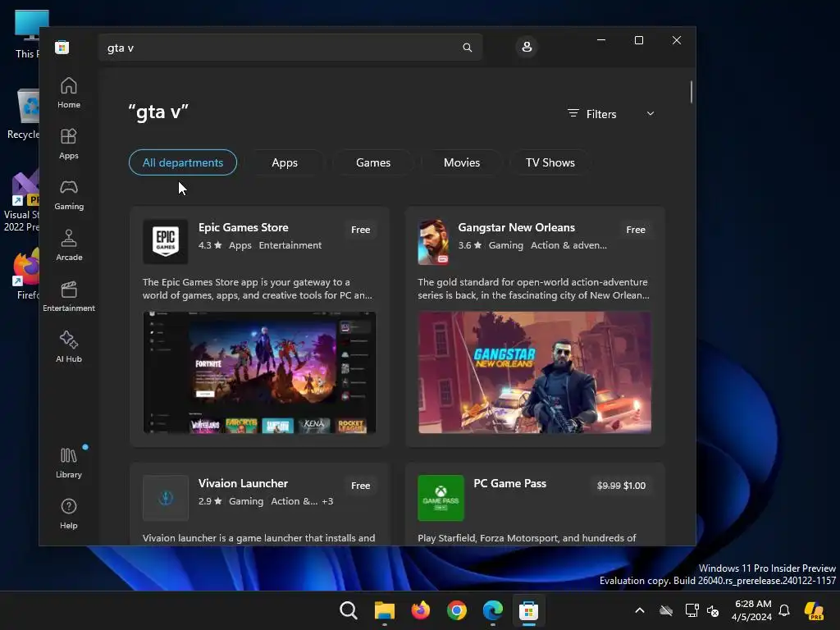Viewport: 840px width, 630px height.
Task: Open the Home section in the sidebar
Action: [x=69, y=94]
